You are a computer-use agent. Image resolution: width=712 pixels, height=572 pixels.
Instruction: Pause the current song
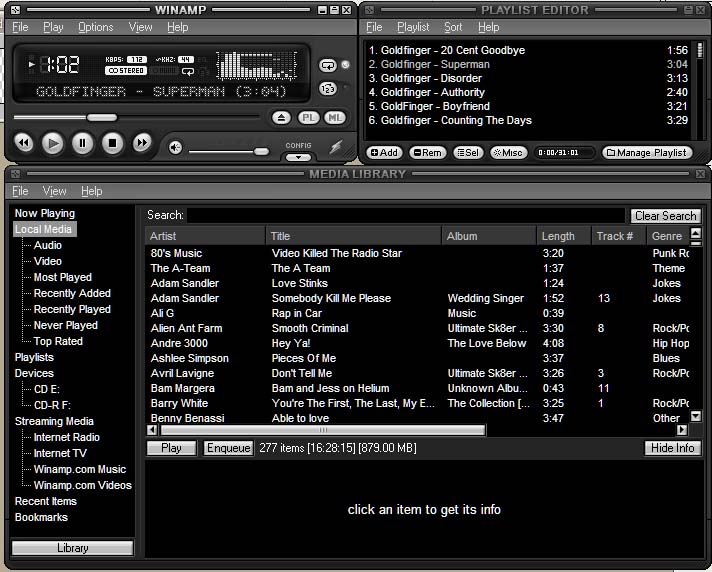82,143
